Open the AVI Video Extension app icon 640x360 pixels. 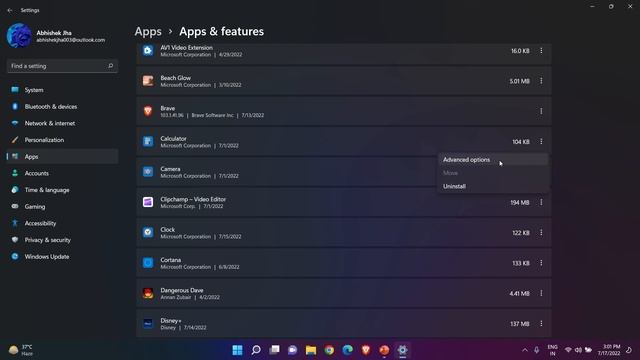coord(148,51)
